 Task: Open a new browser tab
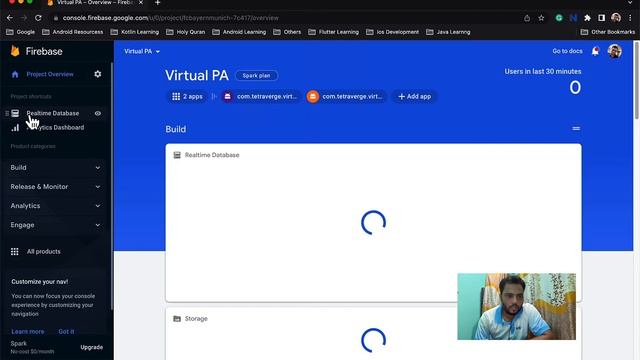(x=158, y=2)
